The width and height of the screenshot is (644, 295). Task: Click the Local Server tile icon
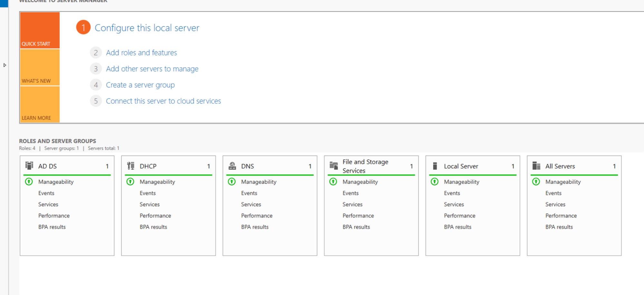click(435, 166)
